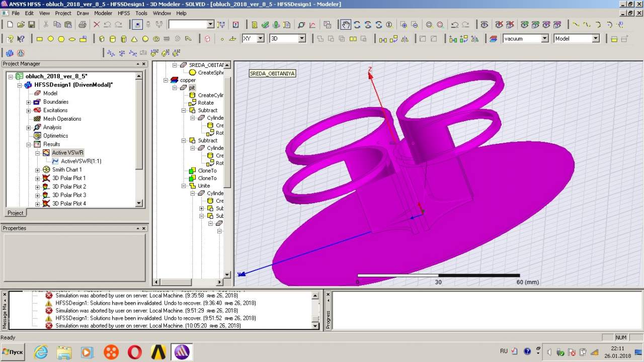Image resolution: width=644 pixels, height=362 pixels.
Task: Select the Draw Box tool
Action: (102, 39)
